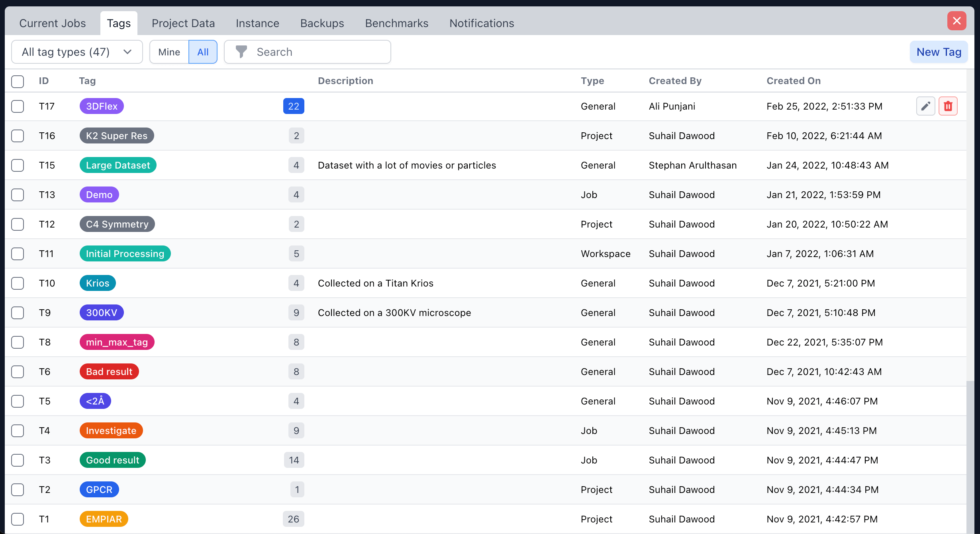
Task: Close the dialog with the red X icon
Action: 957,21
